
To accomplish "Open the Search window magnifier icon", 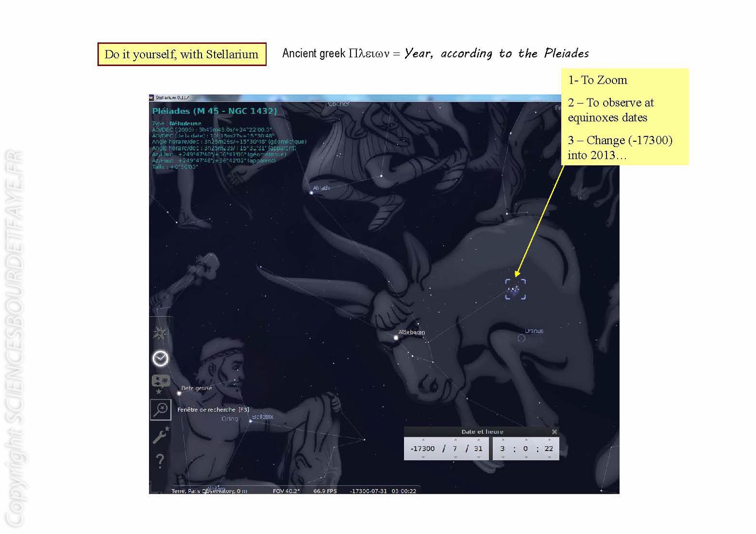I will pos(160,410).
